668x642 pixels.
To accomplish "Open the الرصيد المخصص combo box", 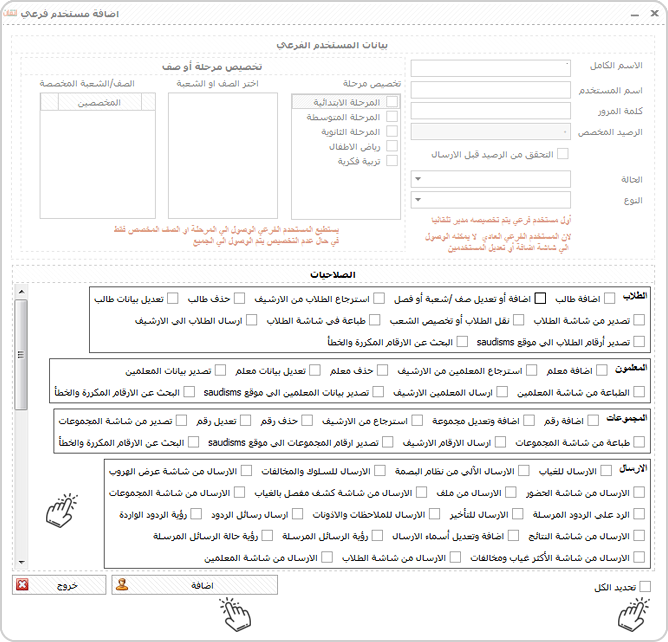I will pyautogui.click(x=490, y=132).
